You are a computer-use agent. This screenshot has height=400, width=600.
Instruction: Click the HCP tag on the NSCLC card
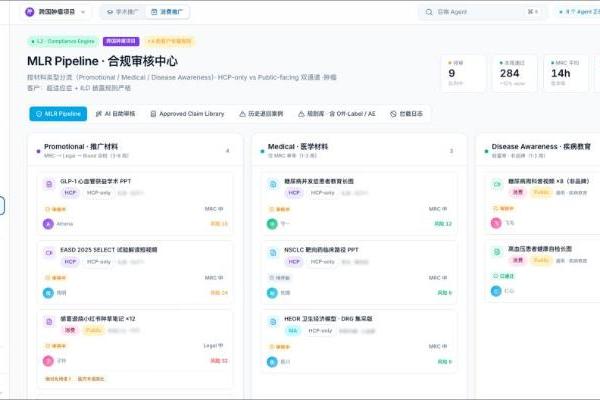tap(294, 262)
